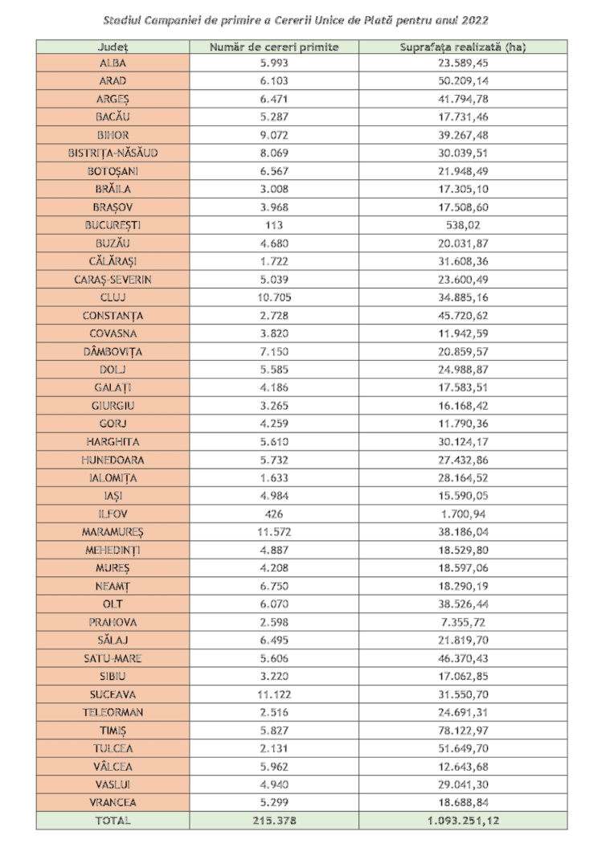Select the document title text

tap(297, 20)
